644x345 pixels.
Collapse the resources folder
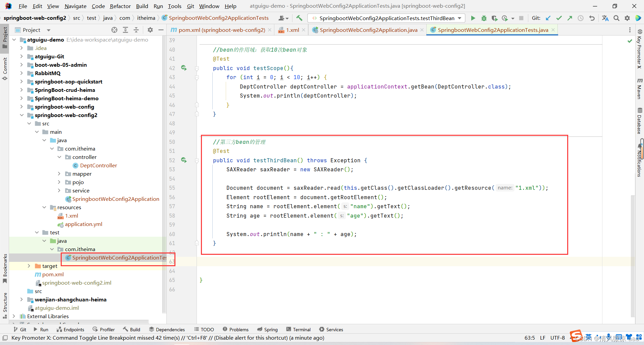point(44,207)
